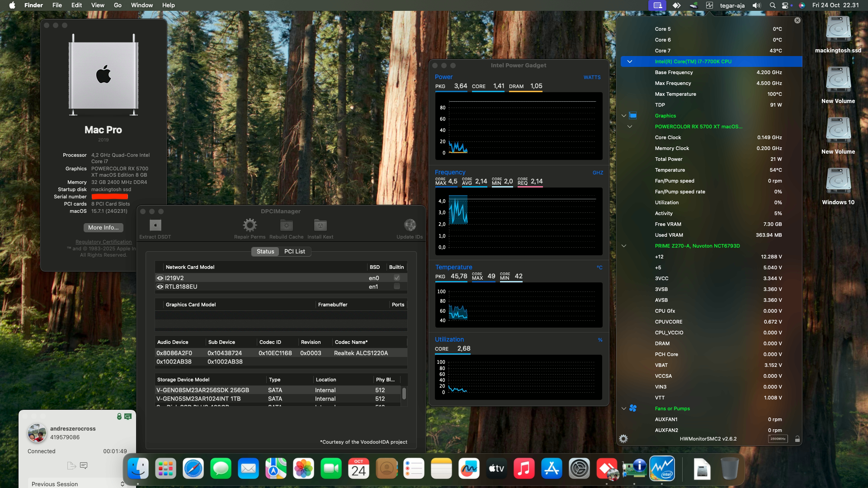Image resolution: width=868 pixels, height=488 pixels.
Task: Select the CPUVCORE voltage row
Action: pos(711,322)
